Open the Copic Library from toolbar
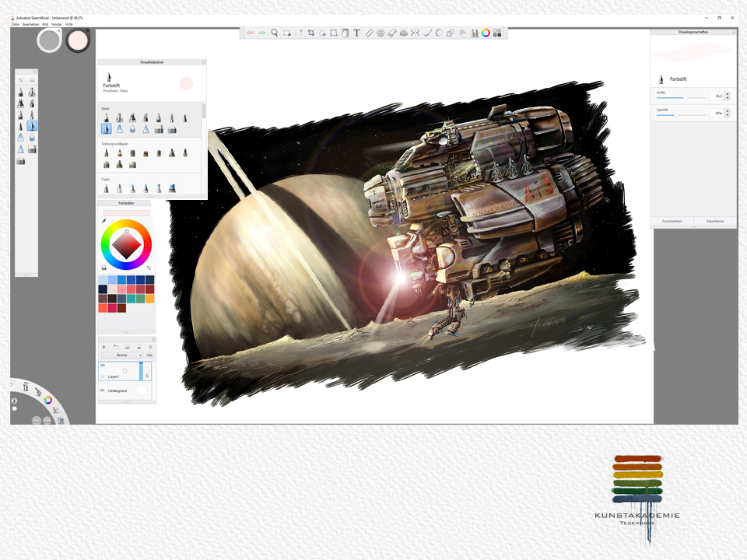 (497, 33)
